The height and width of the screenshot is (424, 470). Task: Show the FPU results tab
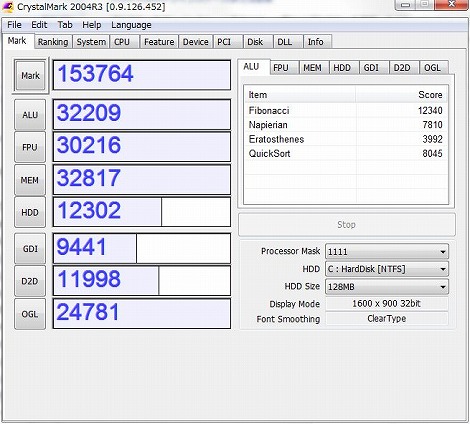click(284, 68)
